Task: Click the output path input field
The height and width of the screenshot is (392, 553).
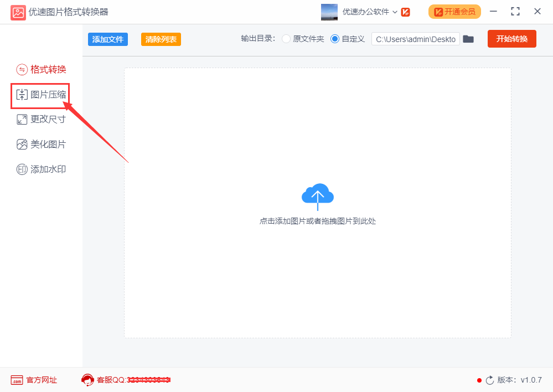Action: pyautogui.click(x=416, y=39)
